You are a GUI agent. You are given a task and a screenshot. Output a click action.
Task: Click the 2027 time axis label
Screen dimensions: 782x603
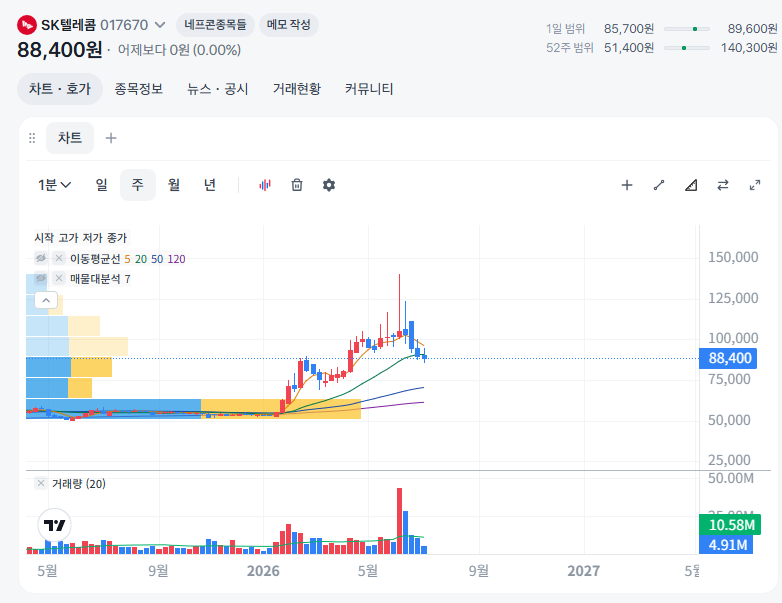click(584, 571)
